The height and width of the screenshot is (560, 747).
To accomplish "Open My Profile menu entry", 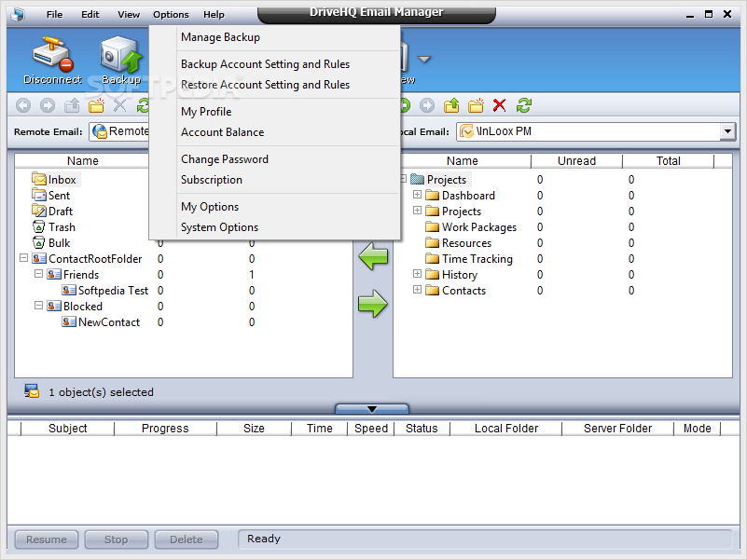I will 288,112.
